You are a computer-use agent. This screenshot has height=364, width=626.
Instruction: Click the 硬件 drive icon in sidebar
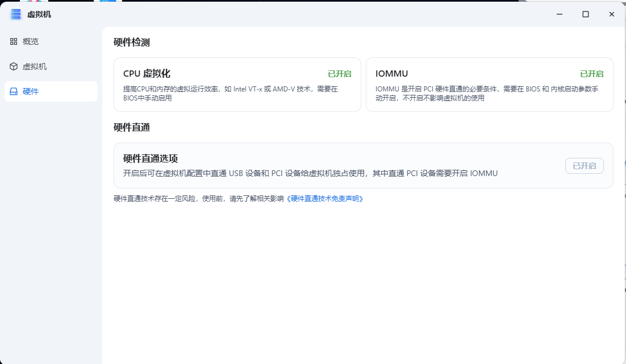coord(14,91)
